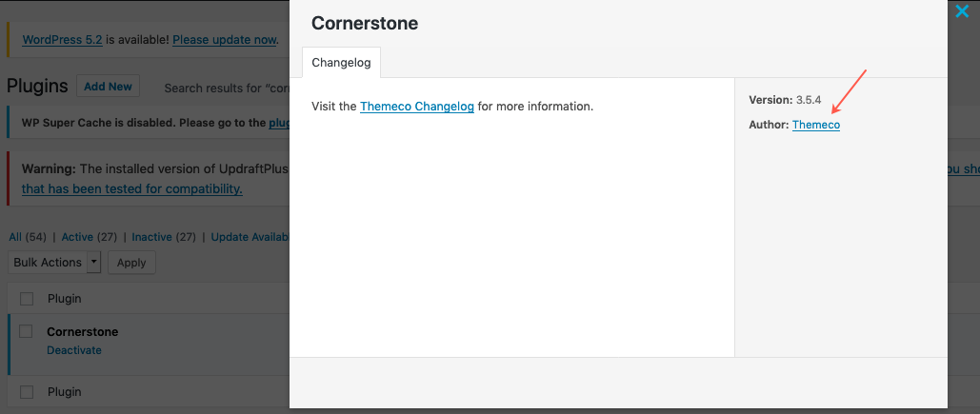Click the Plugin column header at the top
Image resolution: width=980 pixels, height=414 pixels.
pos(64,299)
